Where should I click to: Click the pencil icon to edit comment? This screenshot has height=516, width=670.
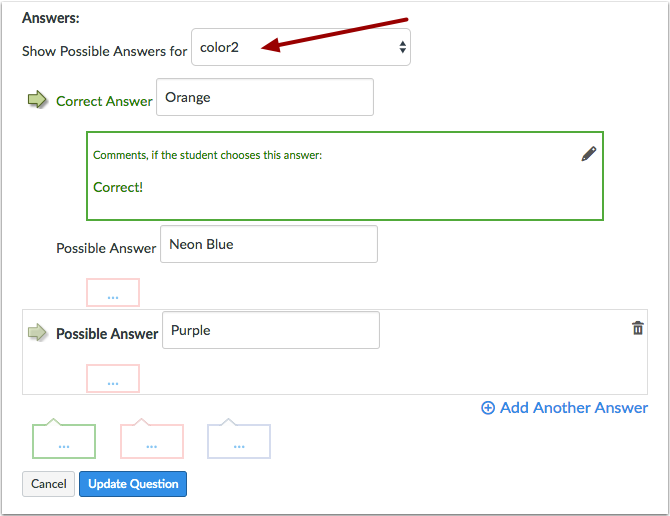point(588,154)
